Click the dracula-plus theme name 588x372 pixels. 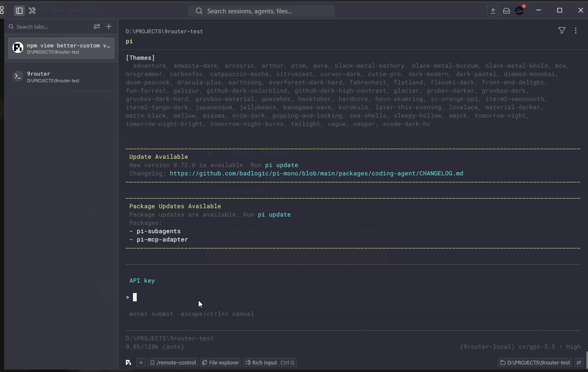pos(199,82)
